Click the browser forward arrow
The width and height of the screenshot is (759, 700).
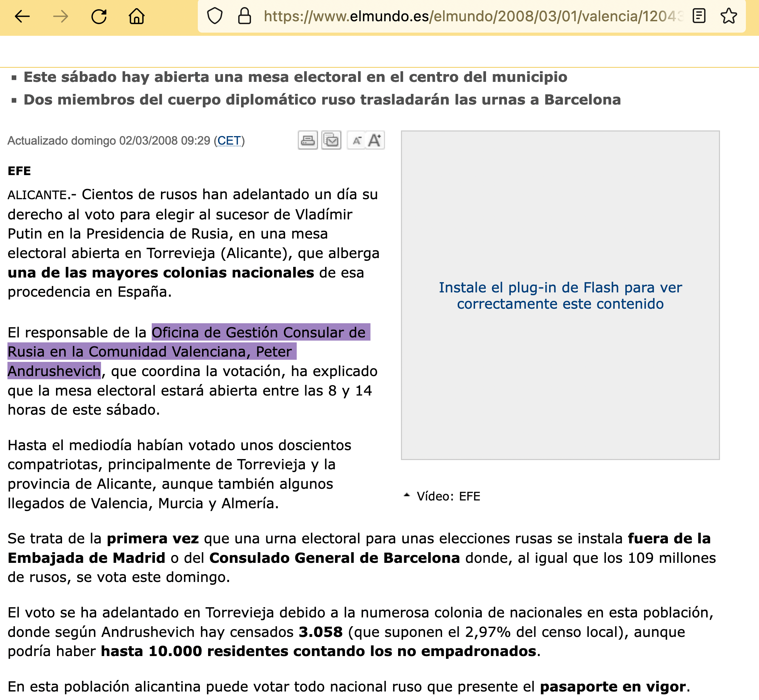click(x=61, y=17)
